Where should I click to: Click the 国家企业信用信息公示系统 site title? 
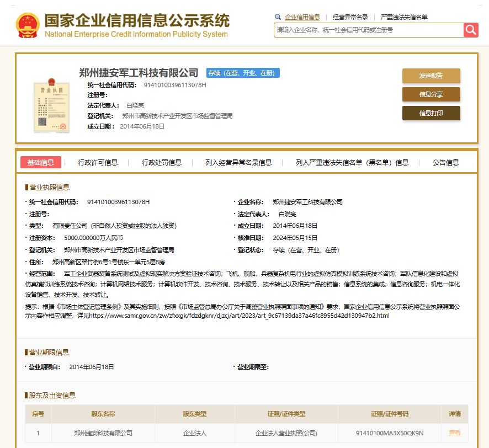[136, 21]
